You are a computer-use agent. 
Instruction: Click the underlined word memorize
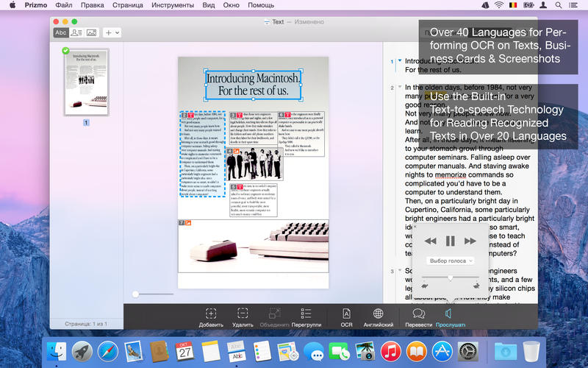click(x=451, y=174)
